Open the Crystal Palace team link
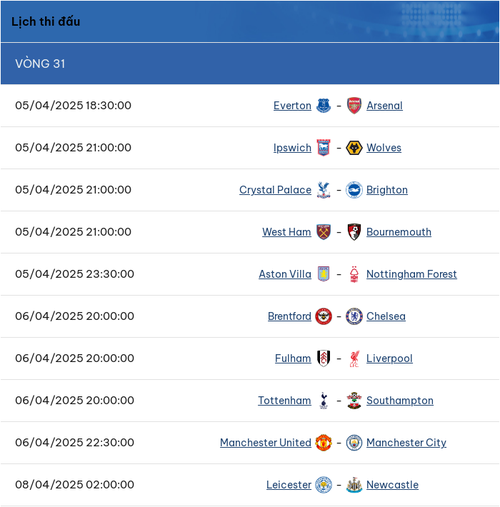The image size is (500, 507). point(275,190)
